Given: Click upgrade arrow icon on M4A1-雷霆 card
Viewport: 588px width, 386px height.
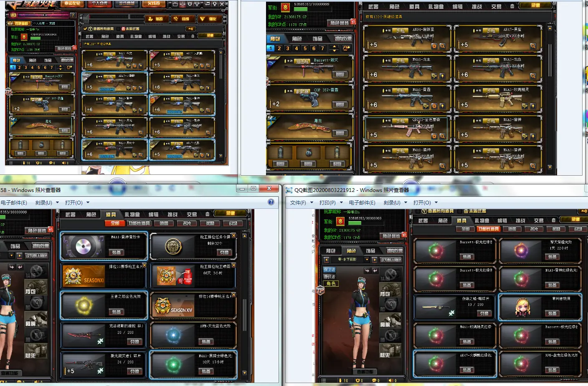Looking at the screenshot, I should 442,106.
